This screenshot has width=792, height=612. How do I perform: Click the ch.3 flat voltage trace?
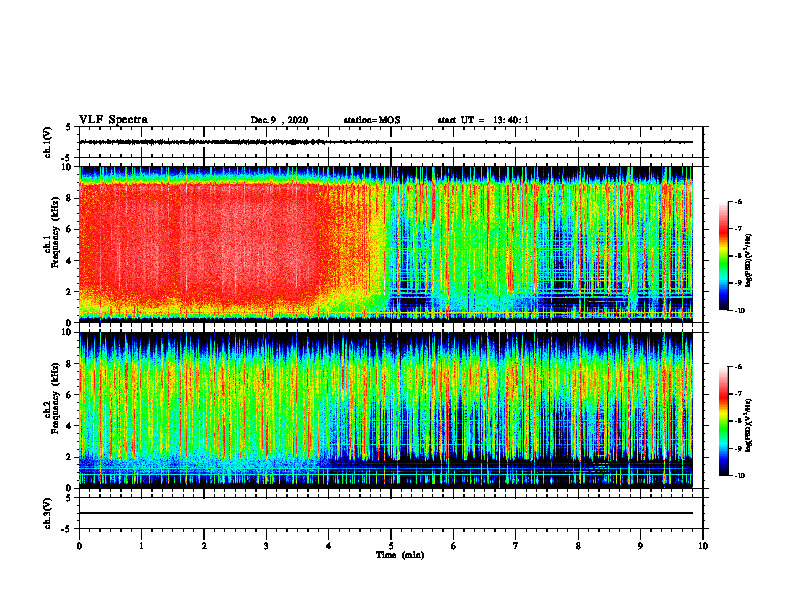tap(386, 513)
